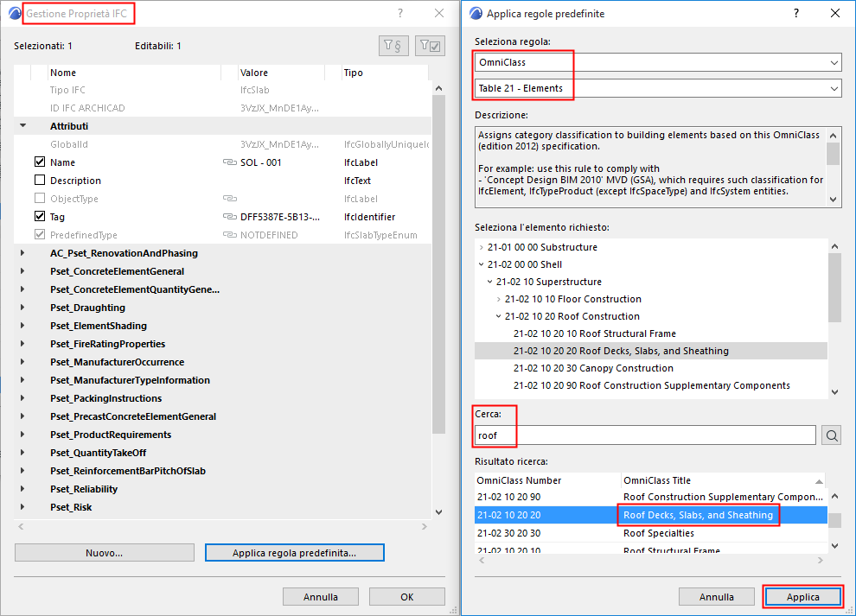856x616 pixels.
Task: Select search result 21-02 30 20 30 Roof Specialties
Action: [x=651, y=533]
